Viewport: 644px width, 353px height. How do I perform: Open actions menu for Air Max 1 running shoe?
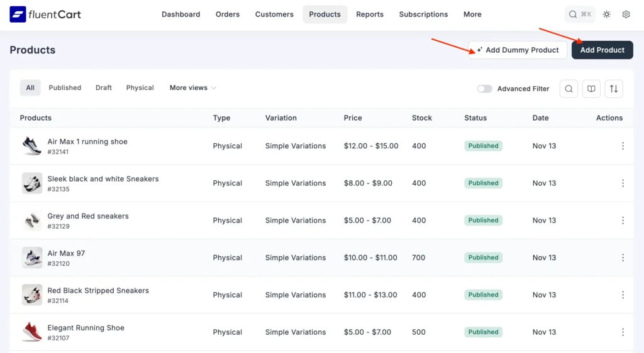(623, 146)
